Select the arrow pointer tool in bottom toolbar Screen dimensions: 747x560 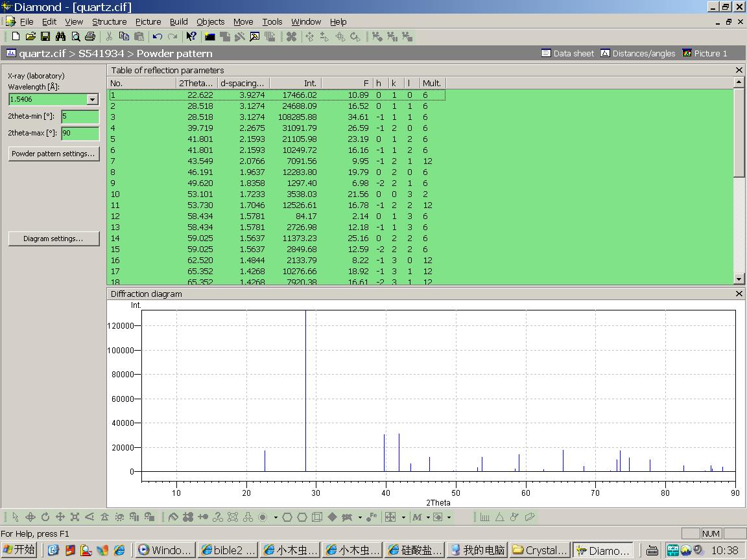16,517
